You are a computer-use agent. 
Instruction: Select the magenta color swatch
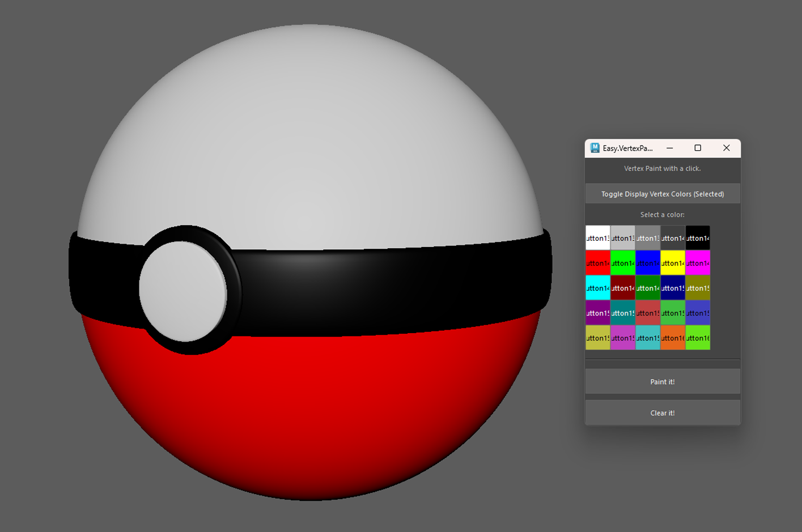click(698, 263)
